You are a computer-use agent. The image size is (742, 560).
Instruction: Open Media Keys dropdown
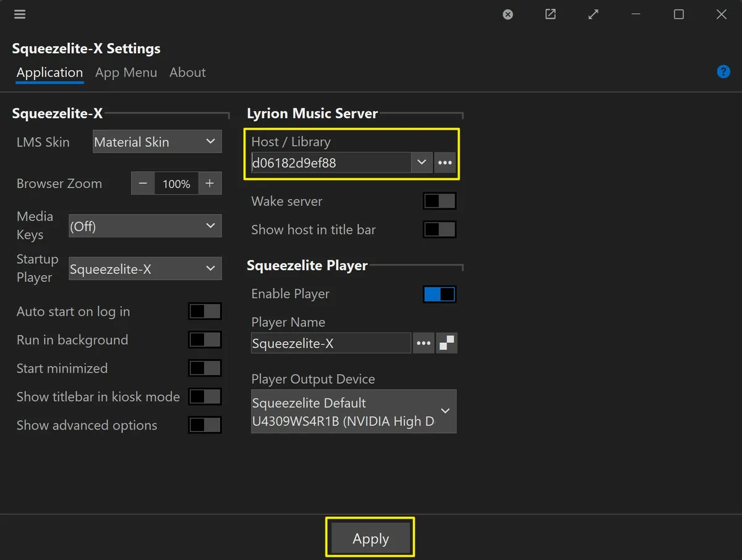pyautogui.click(x=145, y=226)
